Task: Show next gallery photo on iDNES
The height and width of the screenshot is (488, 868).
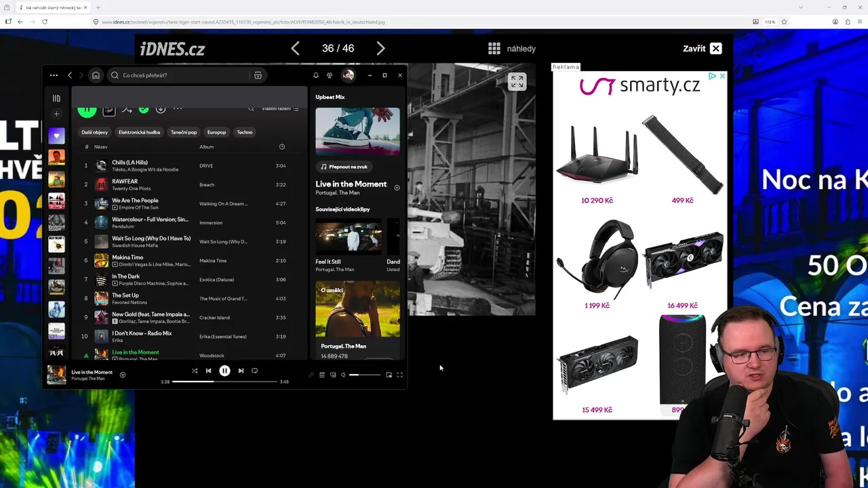Action: [380, 48]
